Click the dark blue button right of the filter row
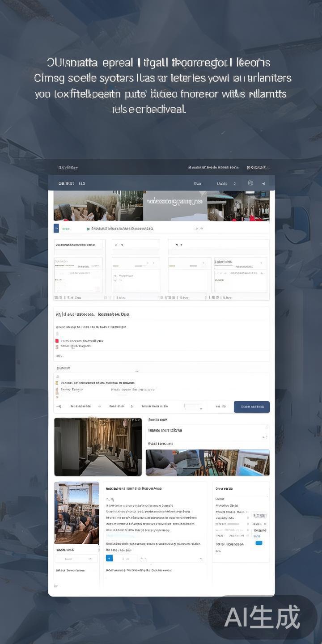 coord(252,407)
